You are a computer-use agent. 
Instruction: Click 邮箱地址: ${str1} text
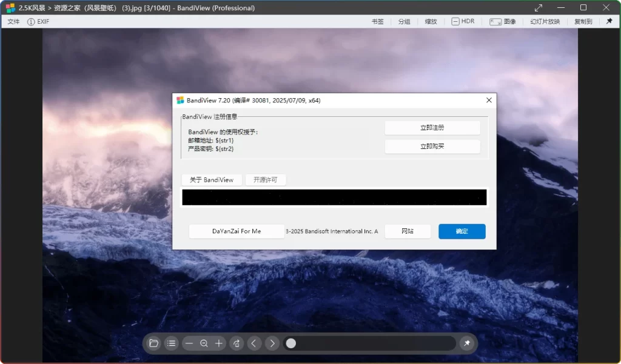(x=210, y=141)
